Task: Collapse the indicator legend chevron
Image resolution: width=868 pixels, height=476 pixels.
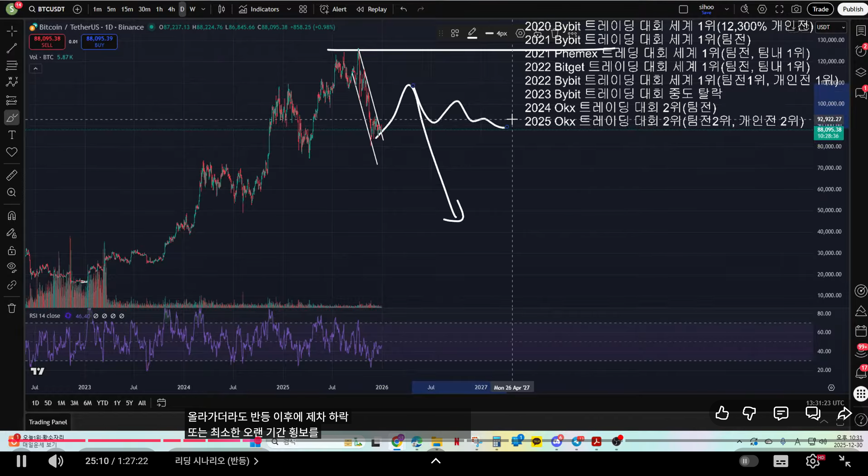Action: (35, 68)
